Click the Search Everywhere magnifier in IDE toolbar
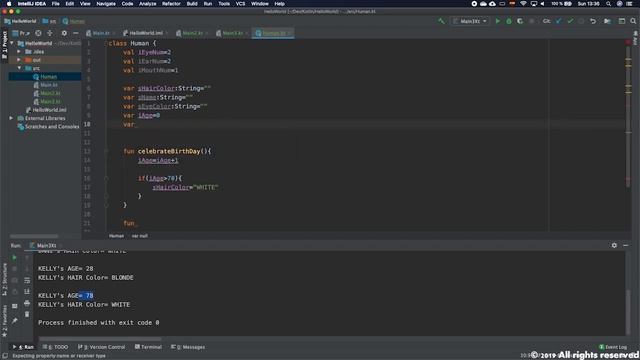Viewport: 640px width, 360px height. coord(633,21)
